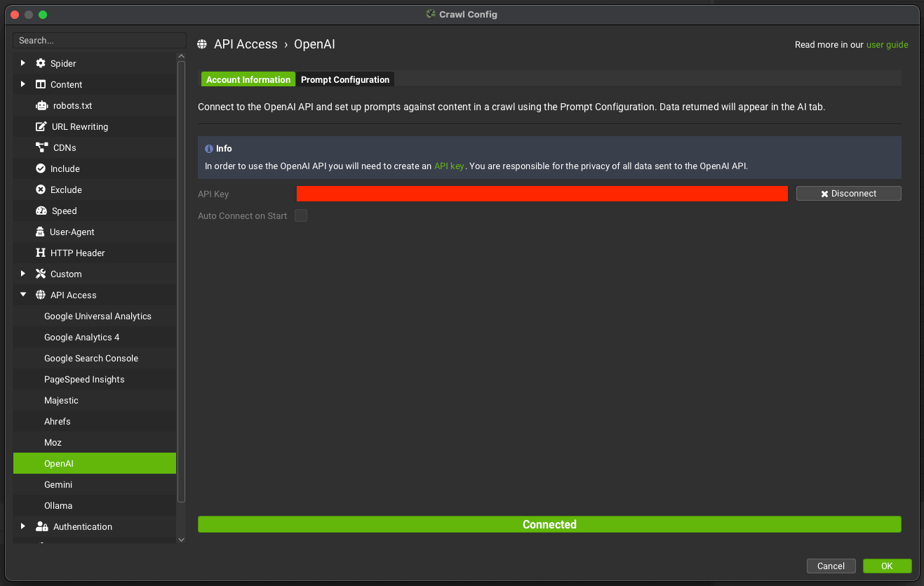Click the sidebar Search field
The image size is (924, 586).
pos(99,40)
